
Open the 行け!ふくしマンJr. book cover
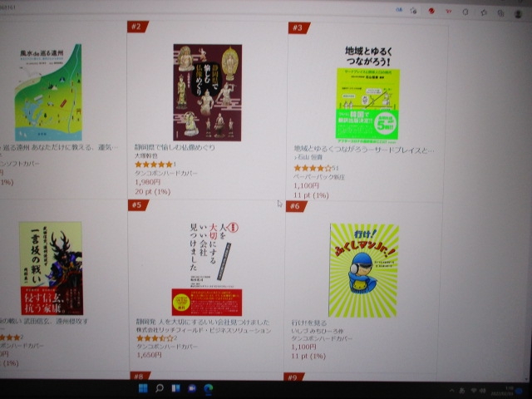pos(364,270)
